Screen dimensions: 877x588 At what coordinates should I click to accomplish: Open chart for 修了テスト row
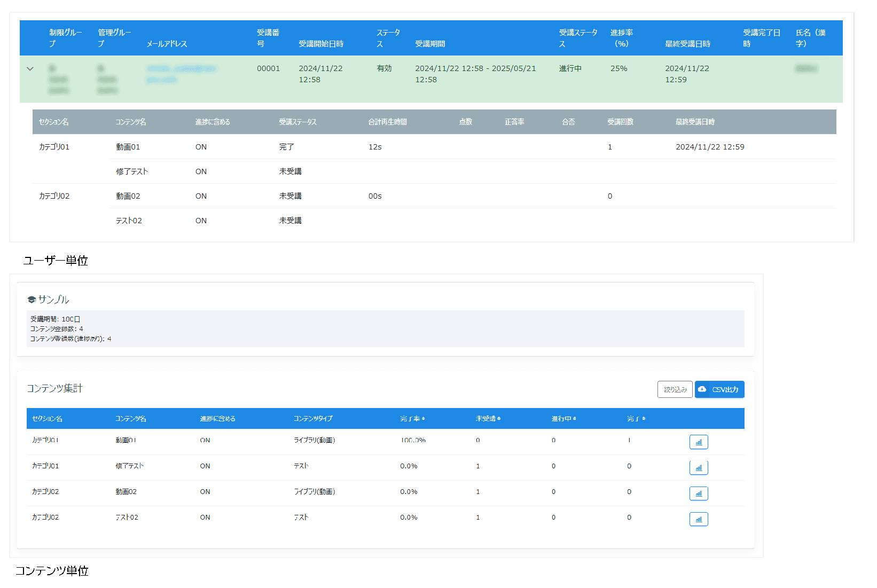click(698, 467)
